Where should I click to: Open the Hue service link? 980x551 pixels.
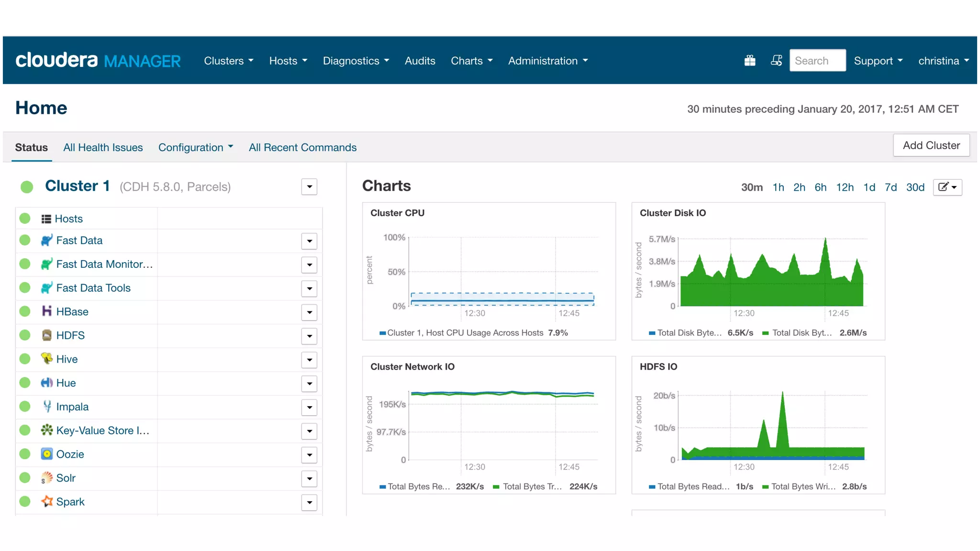tap(66, 383)
